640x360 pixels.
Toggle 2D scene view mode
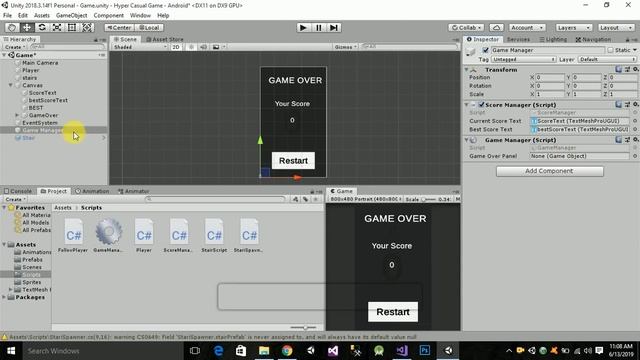(176, 47)
